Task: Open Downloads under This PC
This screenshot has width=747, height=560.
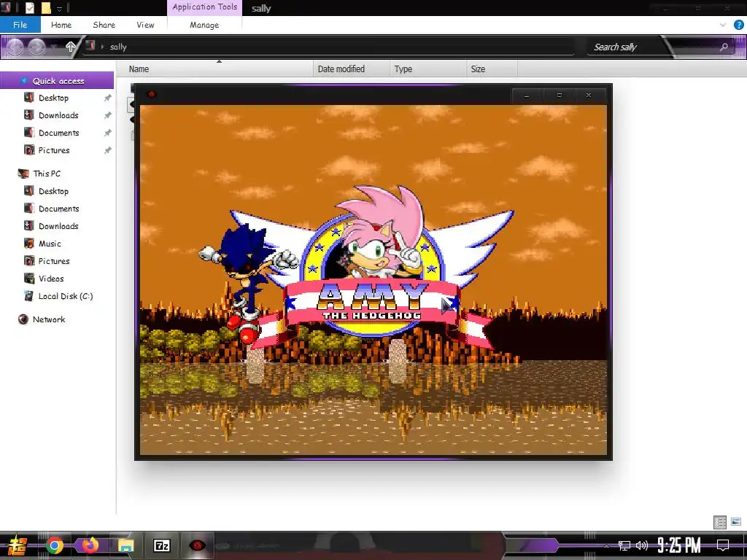Action: point(58,226)
